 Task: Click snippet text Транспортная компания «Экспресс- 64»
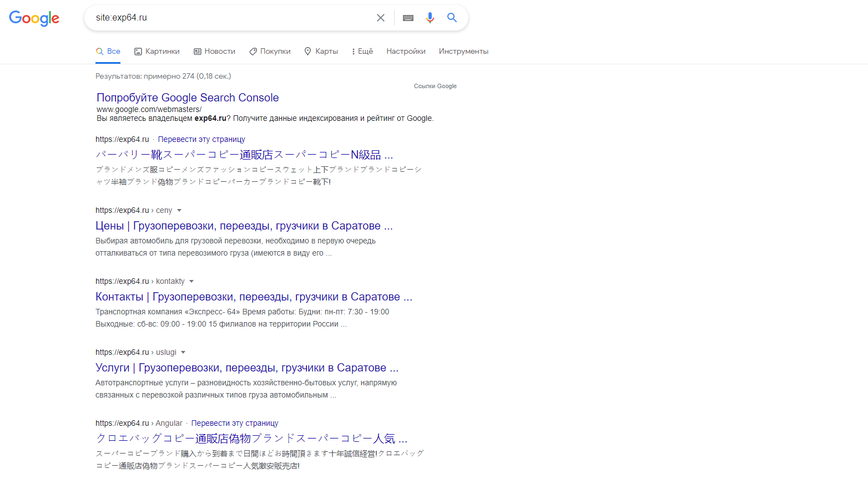click(x=168, y=312)
